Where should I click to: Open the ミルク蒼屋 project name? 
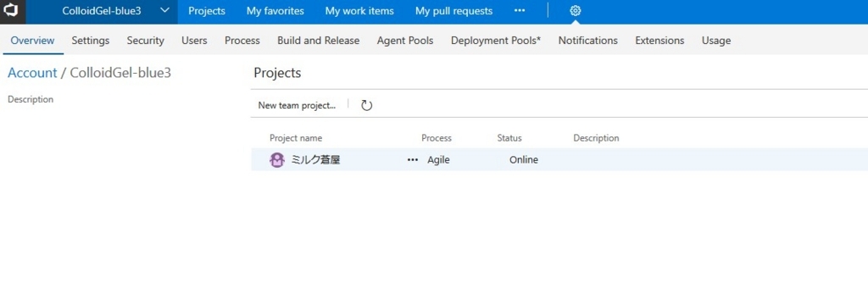click(315, 160)
